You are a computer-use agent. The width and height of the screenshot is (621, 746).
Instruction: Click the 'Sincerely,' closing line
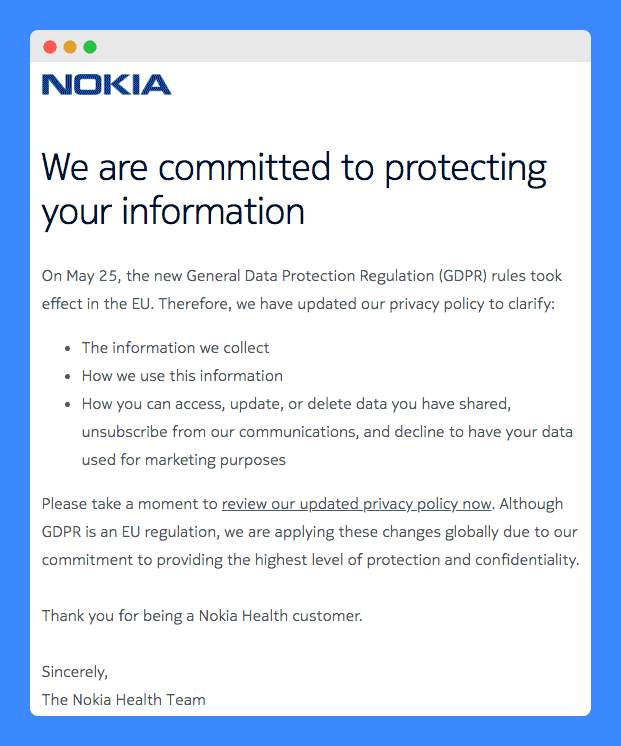pos(75,672)
